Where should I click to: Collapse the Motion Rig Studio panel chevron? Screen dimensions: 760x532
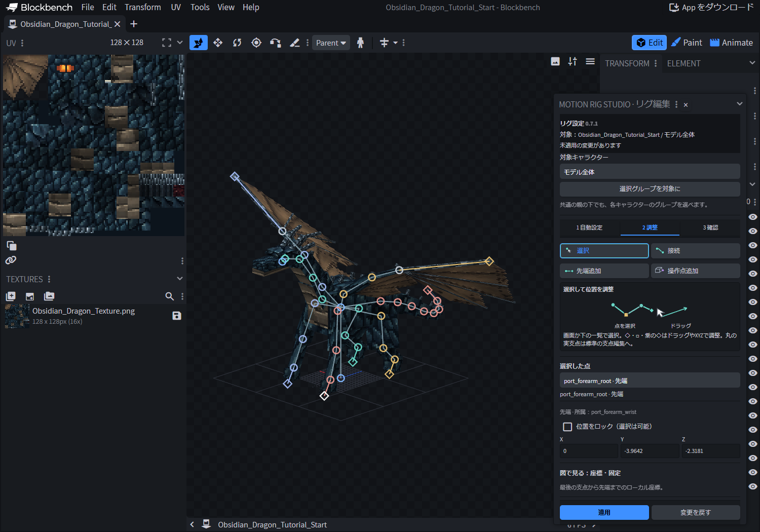(x=740, y=104)
